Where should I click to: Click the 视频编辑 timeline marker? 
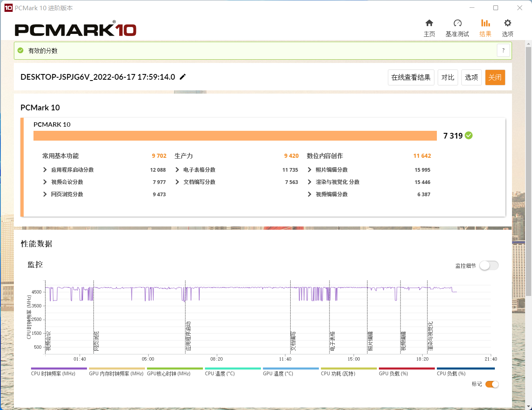(x=404, y=341)
